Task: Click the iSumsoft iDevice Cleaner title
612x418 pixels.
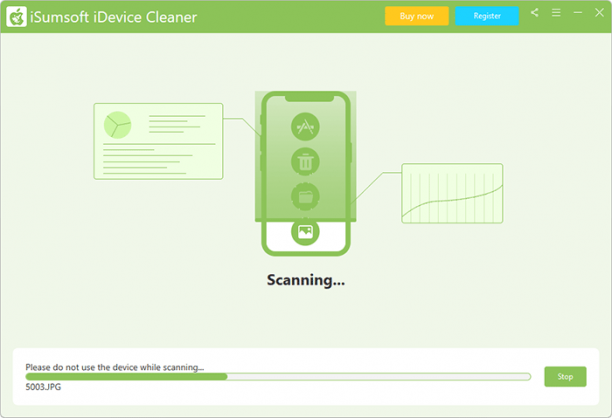Action: [114, 17]
